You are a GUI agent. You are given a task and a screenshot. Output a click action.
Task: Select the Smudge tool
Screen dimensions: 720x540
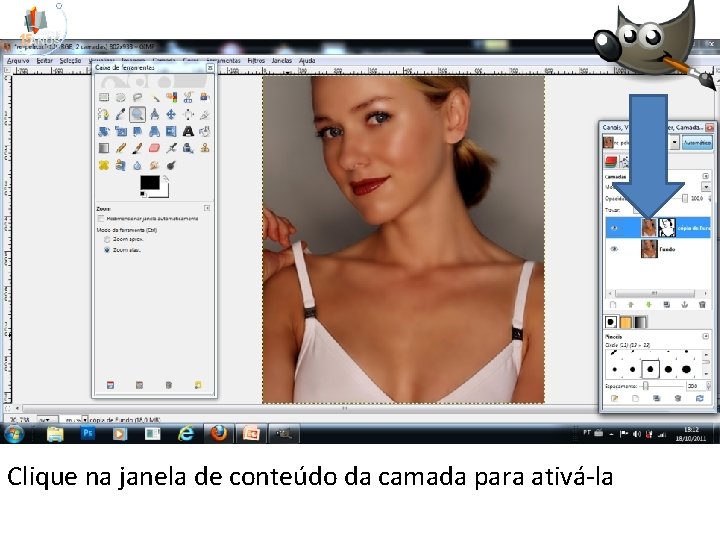[154, 165]
